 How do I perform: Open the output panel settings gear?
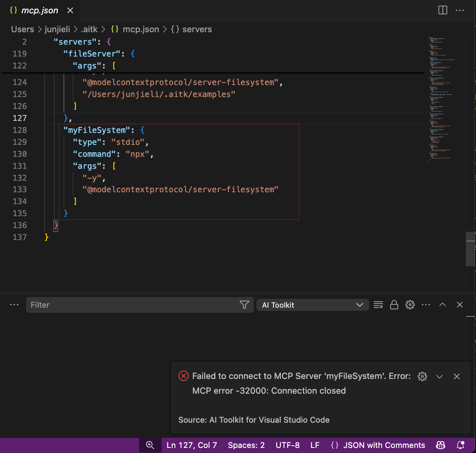coord(410,304)
